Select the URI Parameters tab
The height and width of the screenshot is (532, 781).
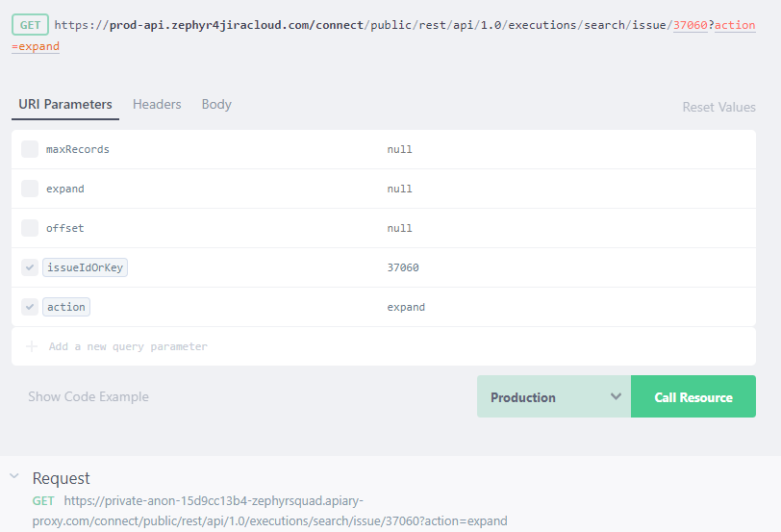coord(65,104)
